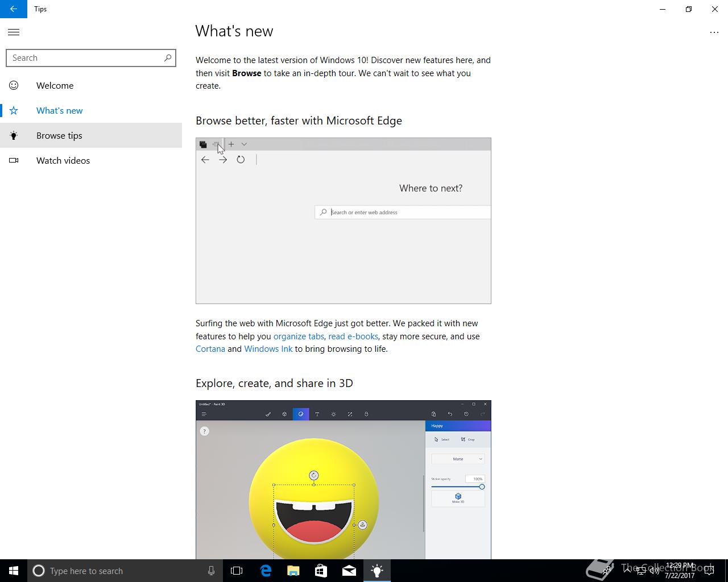Open Microsoft Store from taskbar
The height and width of the screenshot is (582, 728).
[x=321, y=571]
